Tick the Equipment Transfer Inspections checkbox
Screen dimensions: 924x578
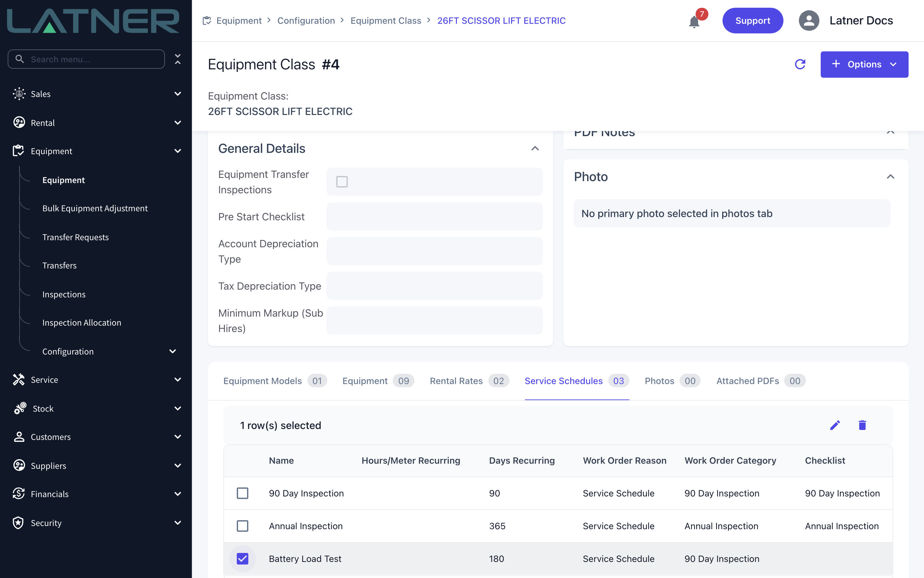pos(342,181)
